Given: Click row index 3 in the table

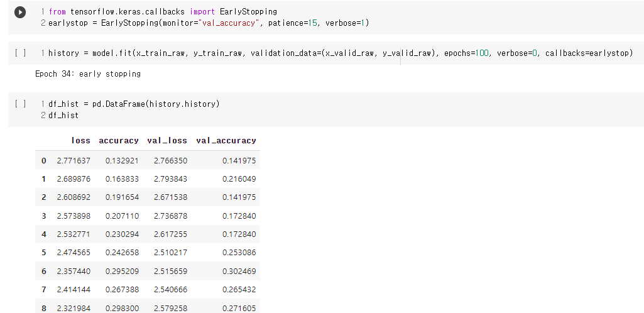Looking at the screenshot, I should tap(44, 216).
